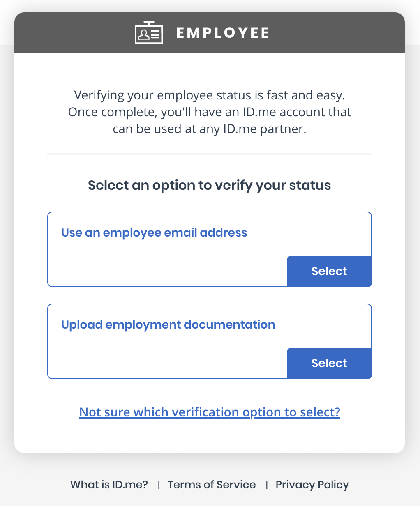The width and height of the screenshot is (420, 506).
Task: Click Not sure which verification option to select link
Action: click(209, 412)
